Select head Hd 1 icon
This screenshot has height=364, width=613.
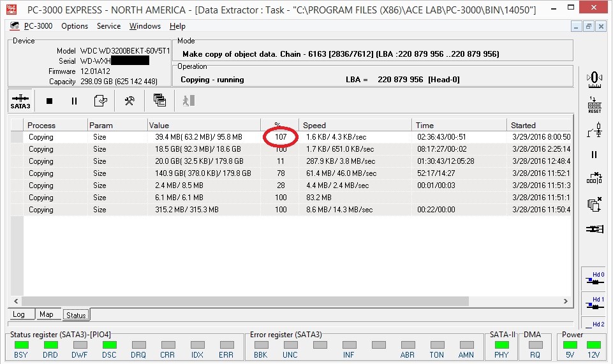point(595,303)
